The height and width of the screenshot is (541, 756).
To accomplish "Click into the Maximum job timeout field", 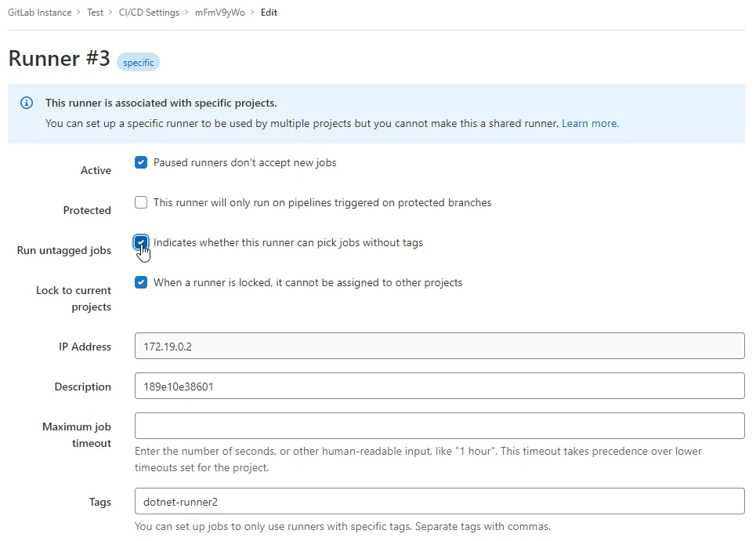I will [x=439, y=426].
